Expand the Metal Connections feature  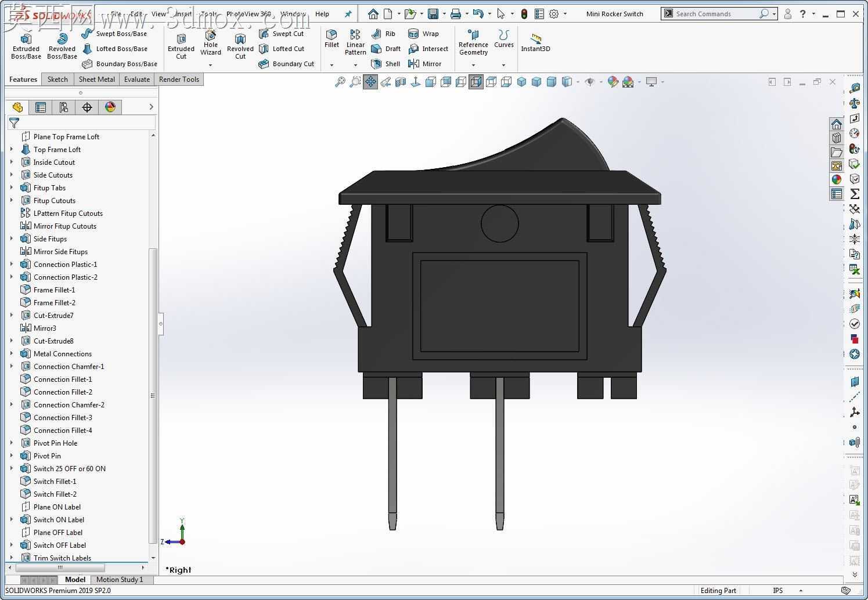tap(12, 353)
